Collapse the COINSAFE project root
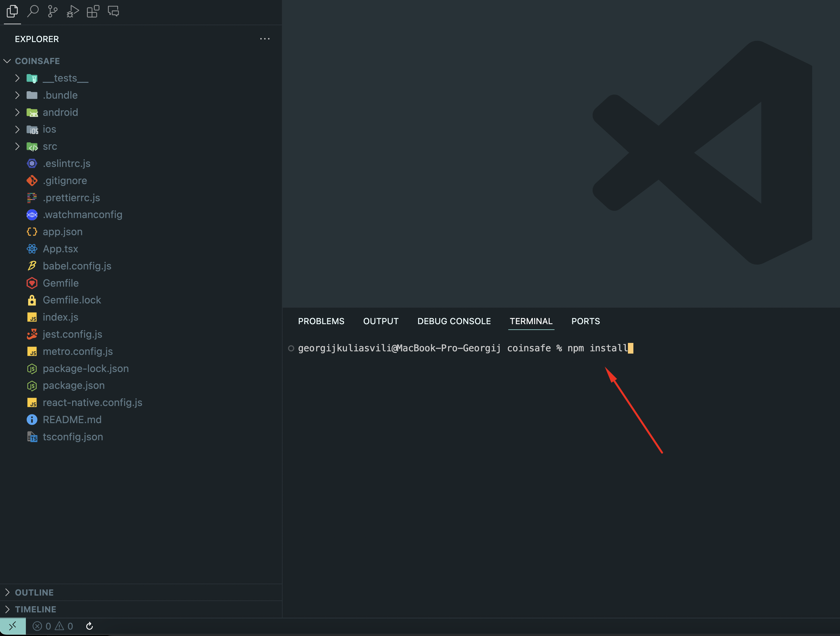 (7, 61)
